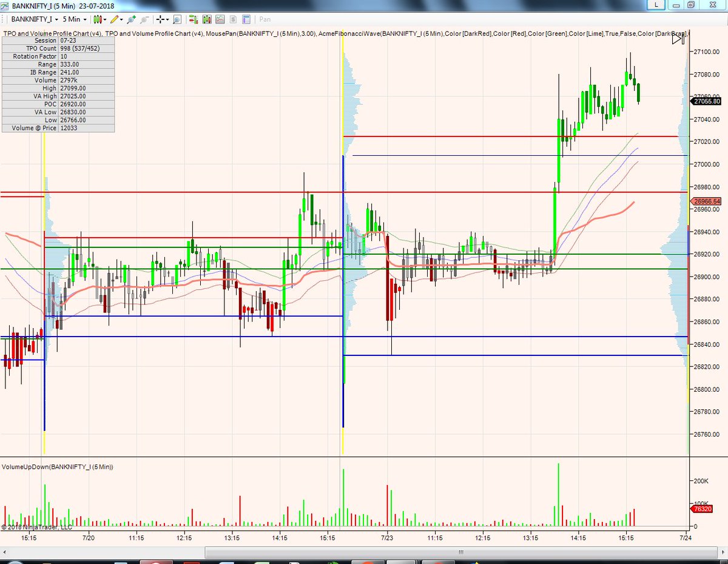
Task: Click the Pan label in toolbar
Action: (265, 19)
